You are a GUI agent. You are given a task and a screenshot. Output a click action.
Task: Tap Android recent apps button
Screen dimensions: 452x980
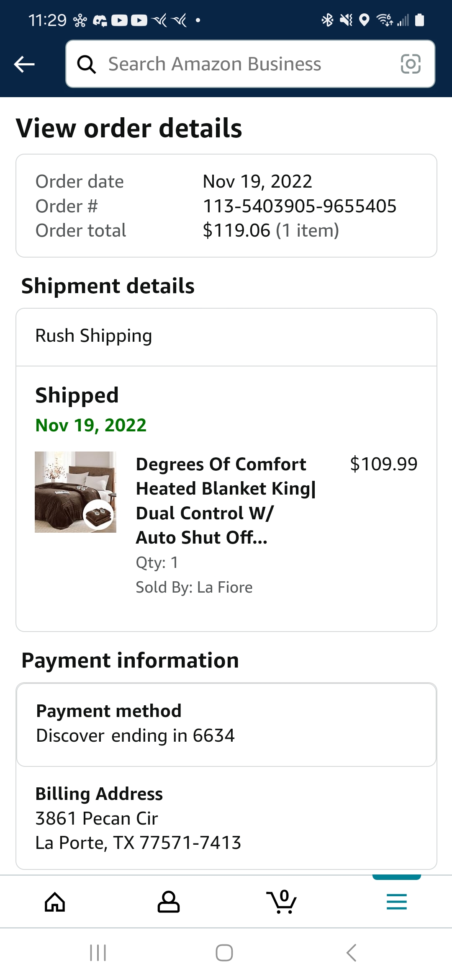[x=98, y=953]
